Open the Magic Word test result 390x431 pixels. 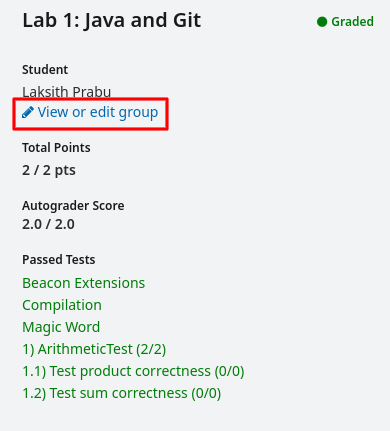coord(61,327)
